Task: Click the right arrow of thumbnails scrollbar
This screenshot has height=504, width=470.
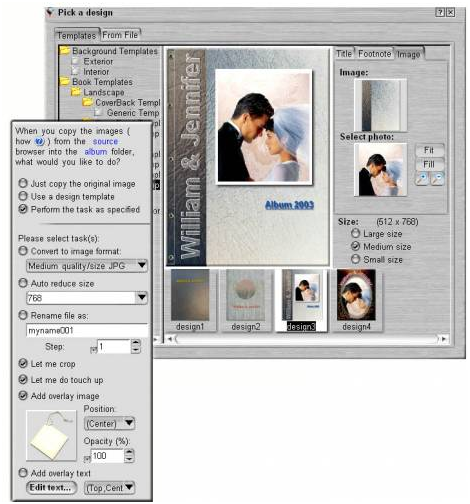Action: (444, 339)
